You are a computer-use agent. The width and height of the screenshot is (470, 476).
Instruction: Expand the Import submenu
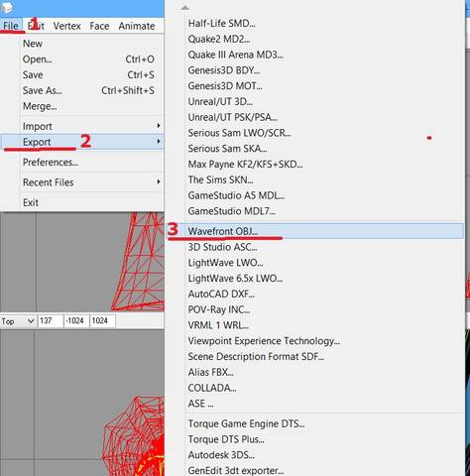[x=82, y=126]
